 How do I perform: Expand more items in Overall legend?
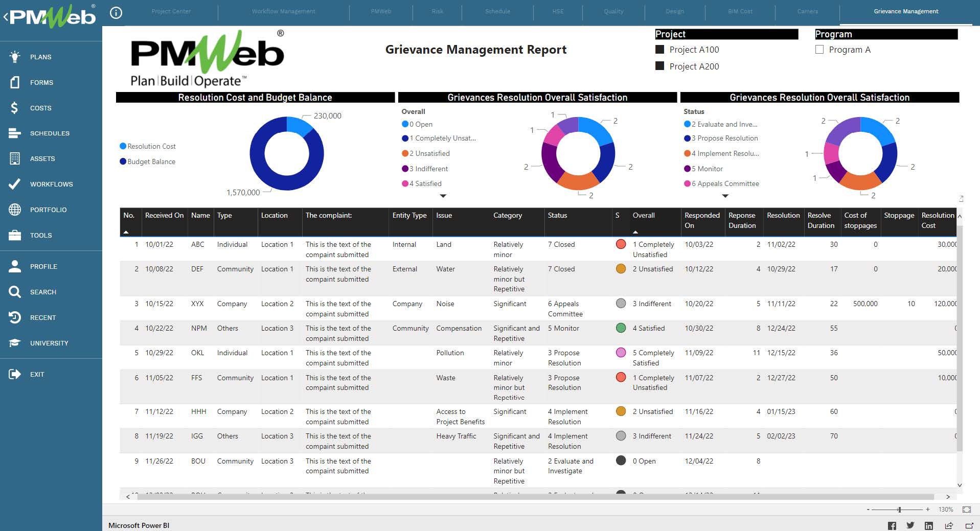pyautogui.click(x=443, y=196)
